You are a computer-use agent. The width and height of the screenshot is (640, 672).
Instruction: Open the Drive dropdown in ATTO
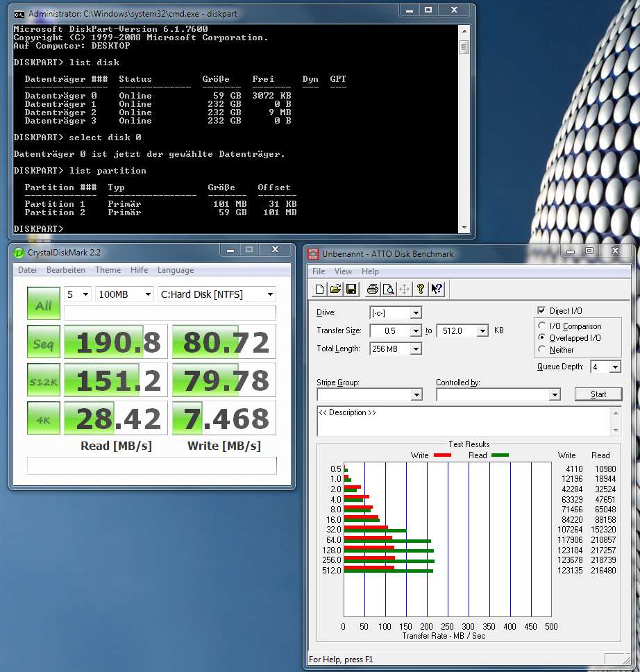click(415, 313)
